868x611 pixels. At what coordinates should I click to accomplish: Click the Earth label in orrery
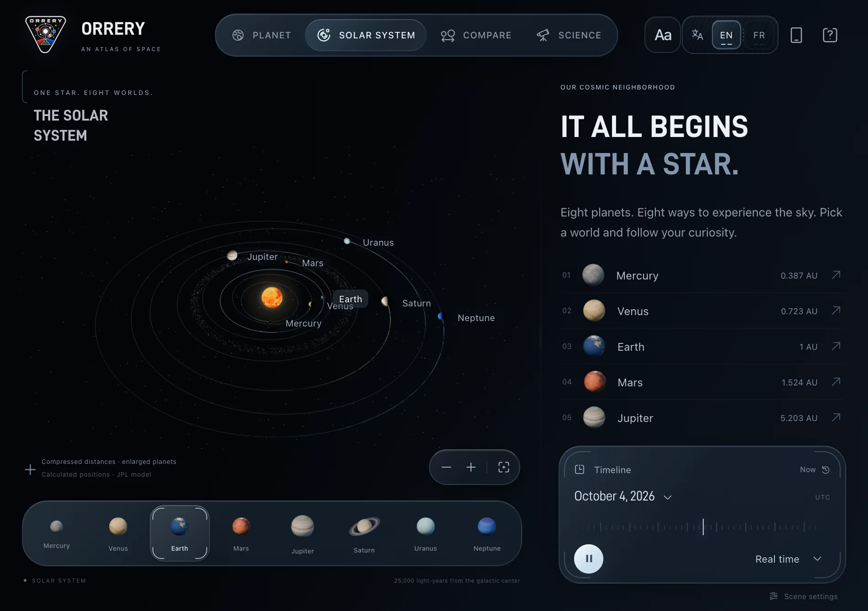(350, 299)
